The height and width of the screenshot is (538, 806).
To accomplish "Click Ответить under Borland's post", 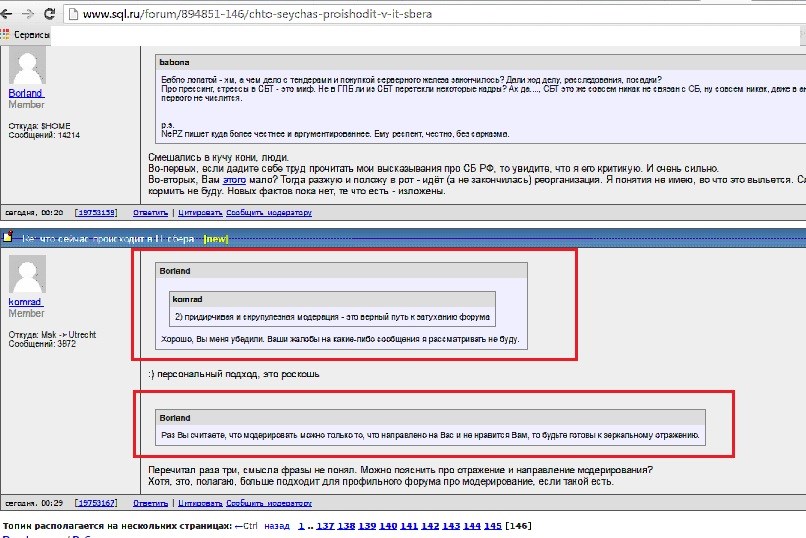I will point(150,213).
